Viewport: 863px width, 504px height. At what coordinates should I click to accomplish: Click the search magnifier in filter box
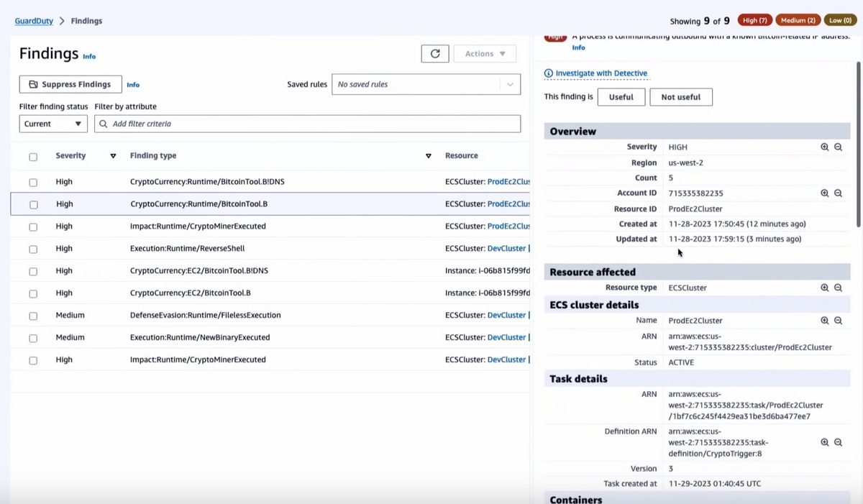click(104, 124)
